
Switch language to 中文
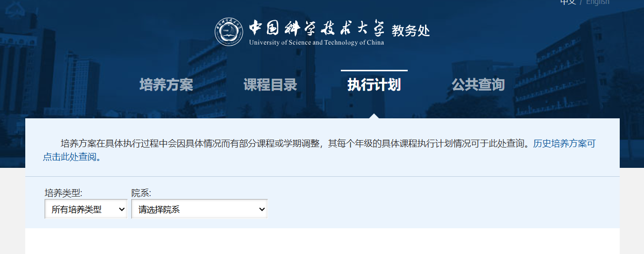(x=568, y=2)
